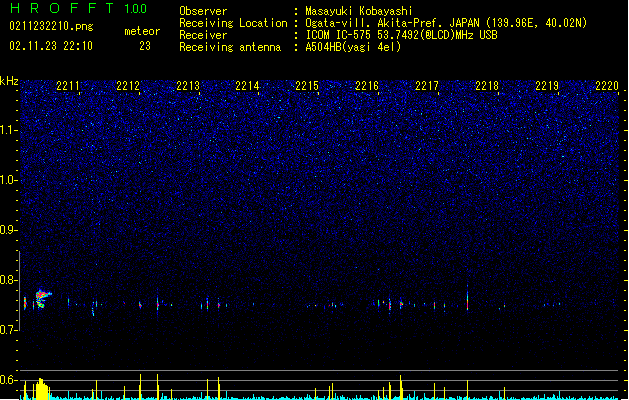The height and width of the screenshot is (400, 629).
Task: Click the 2211 time marker
Action: (67, 86)
